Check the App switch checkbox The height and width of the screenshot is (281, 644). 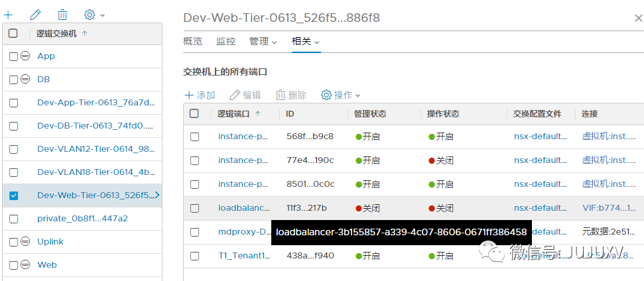[x=13, y=56]
